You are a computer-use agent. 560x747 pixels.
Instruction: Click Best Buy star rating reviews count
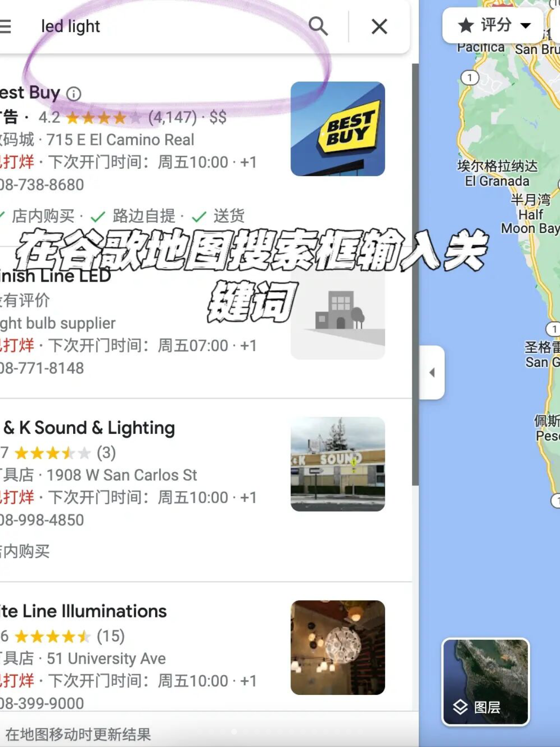click(x=172, y=117)
